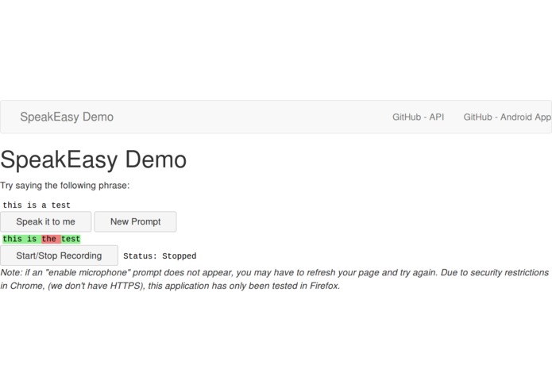Click the 'Status: Stopped' text

point(160,256)
